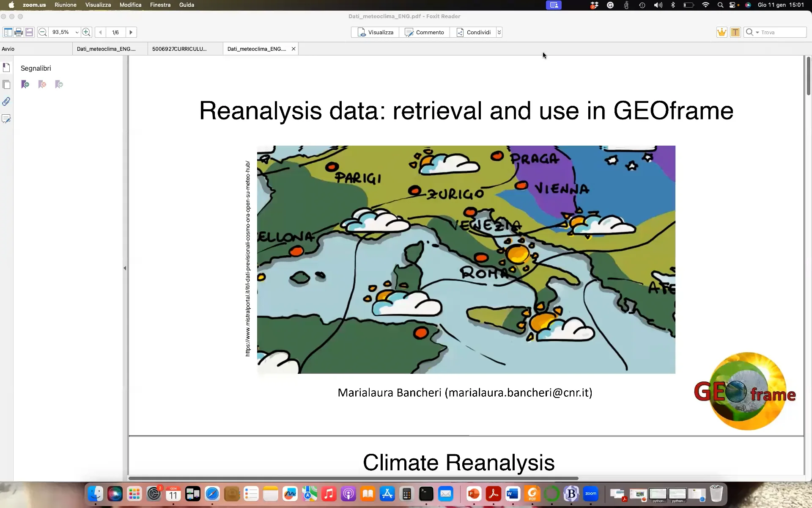Open the search options arrow beside Trova
The width and height of the screenshot is (812, 508).
coord(757,32)
